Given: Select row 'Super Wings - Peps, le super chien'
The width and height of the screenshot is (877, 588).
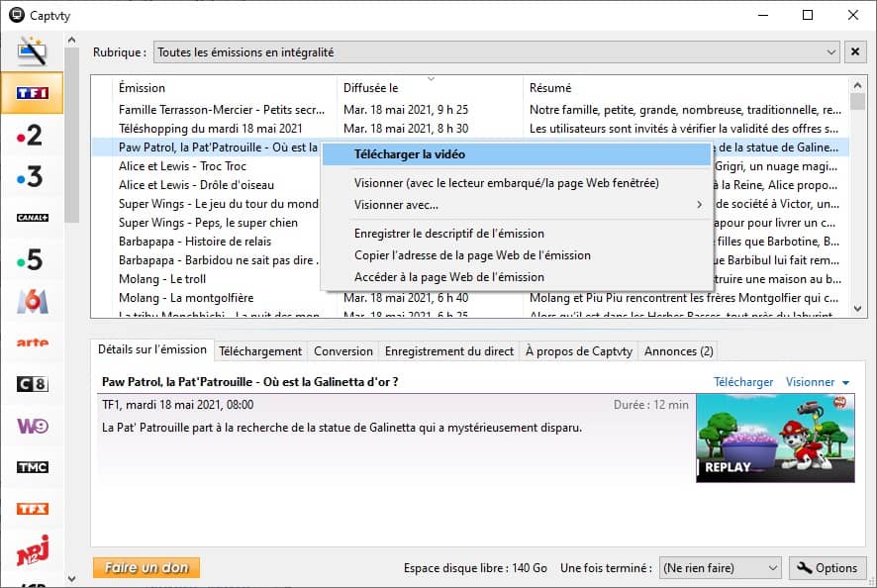Looking at the screenshot, I should [x=208, y=223].
